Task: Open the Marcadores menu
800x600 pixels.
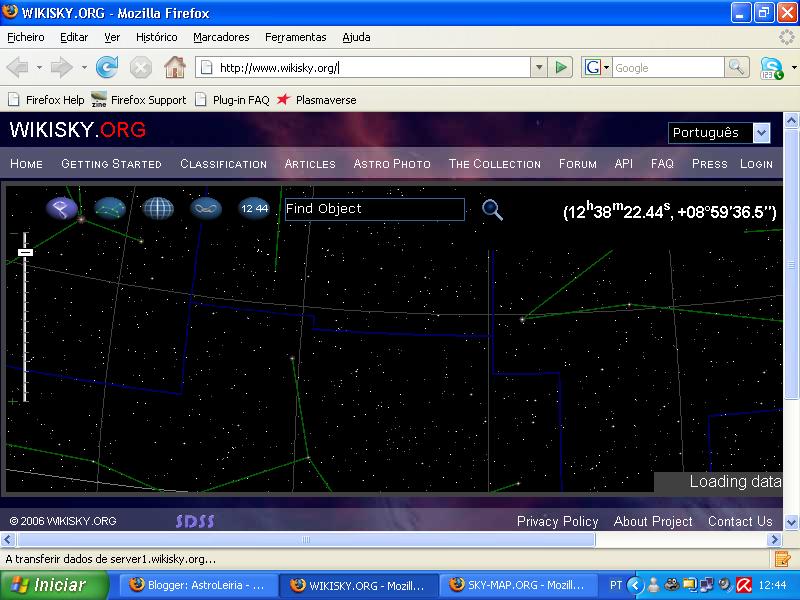Action: coord(221,37)
